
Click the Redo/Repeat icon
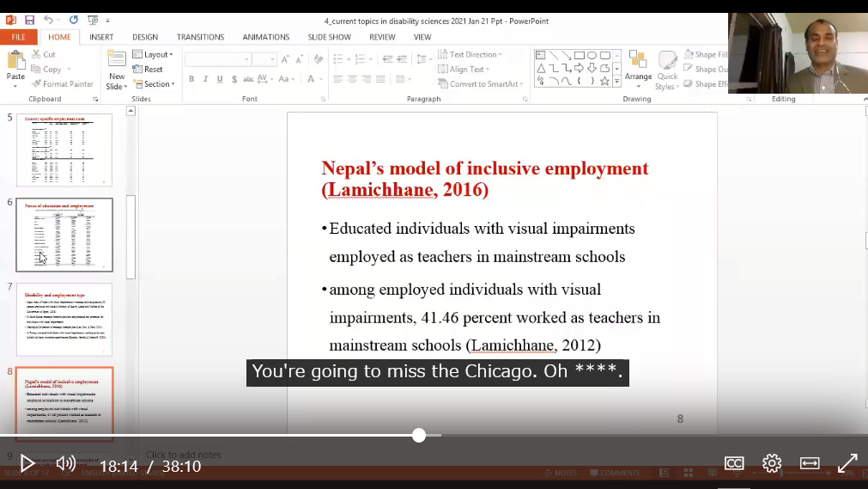click(74, 21)
